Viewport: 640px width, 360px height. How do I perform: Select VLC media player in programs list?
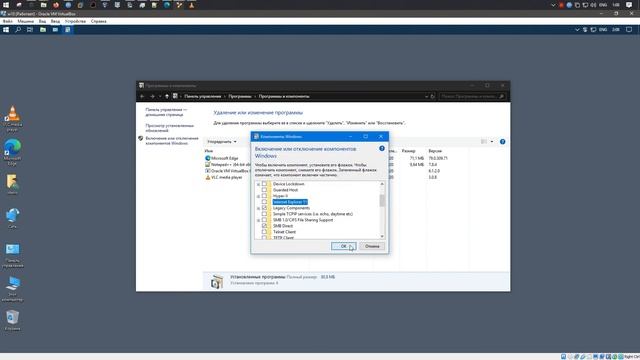tap(227, 177)
